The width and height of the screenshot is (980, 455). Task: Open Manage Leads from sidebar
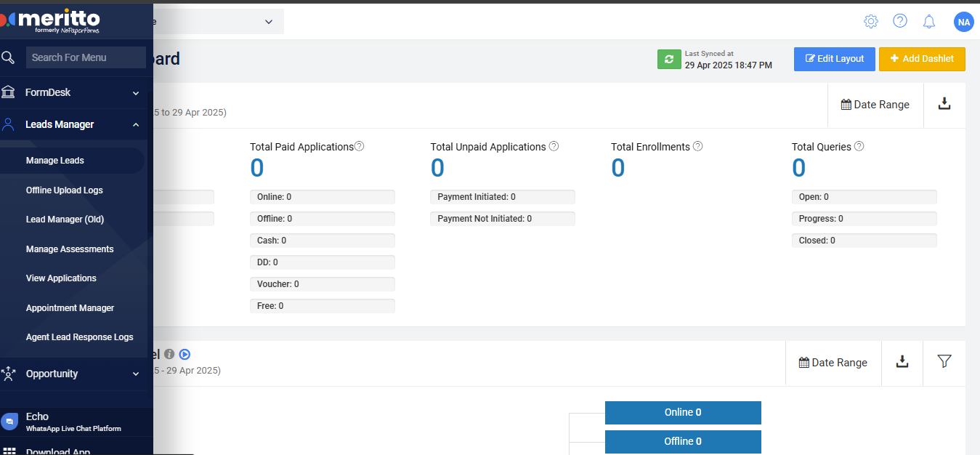click(55, 161)
